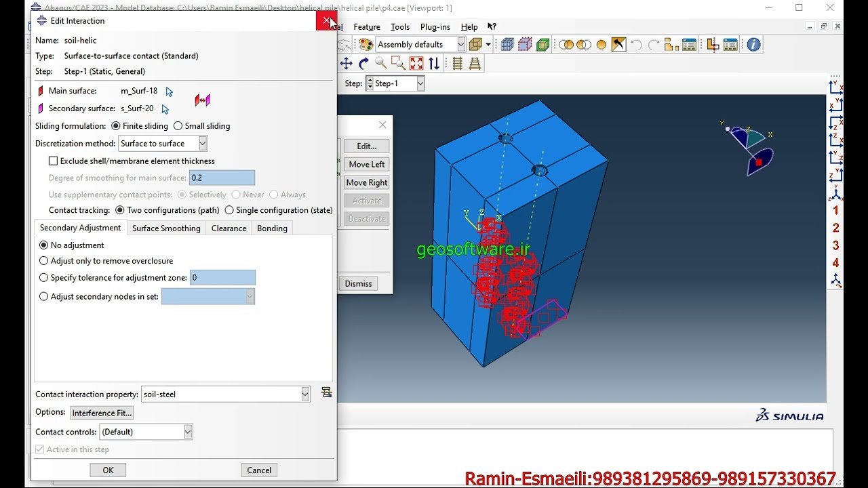Switch to Surface Smoothing tab

(166, 228)
